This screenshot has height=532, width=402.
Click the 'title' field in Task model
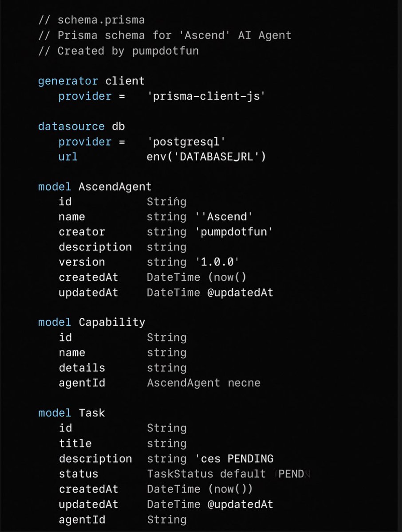pos(75,443)
